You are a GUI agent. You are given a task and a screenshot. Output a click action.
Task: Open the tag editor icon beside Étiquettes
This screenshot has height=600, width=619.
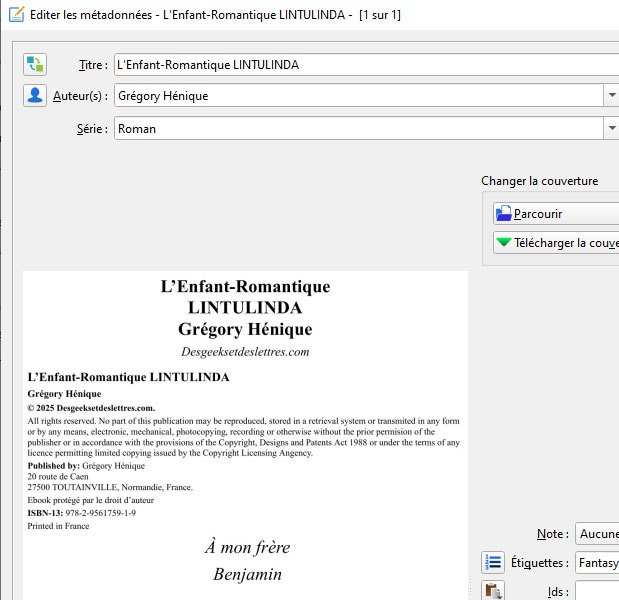(493, 562)
